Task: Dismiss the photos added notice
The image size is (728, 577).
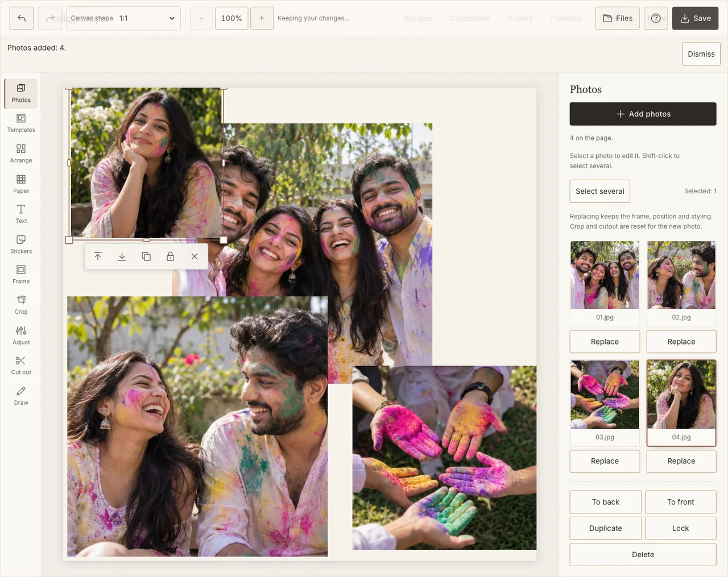Action: pos(701,54)
